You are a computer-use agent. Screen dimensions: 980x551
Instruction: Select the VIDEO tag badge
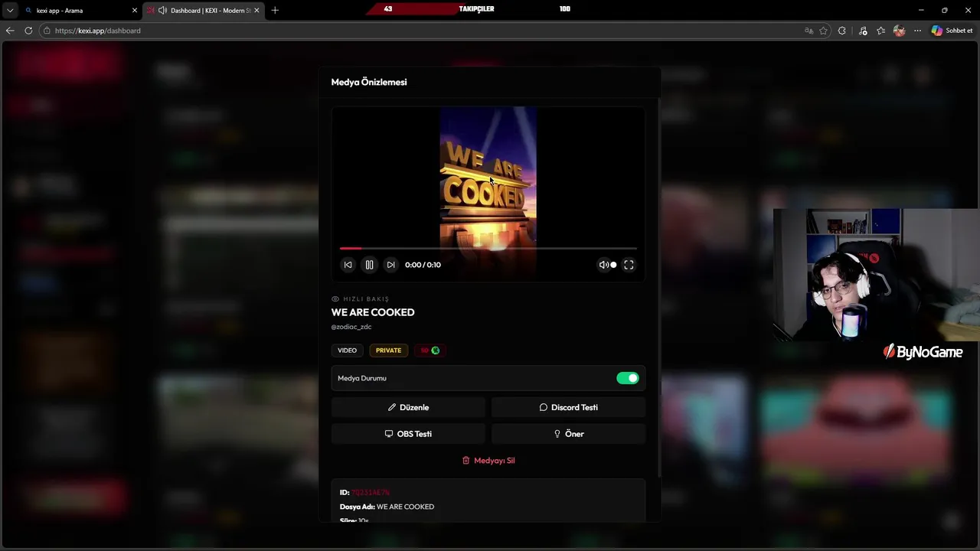coord(347,350)
